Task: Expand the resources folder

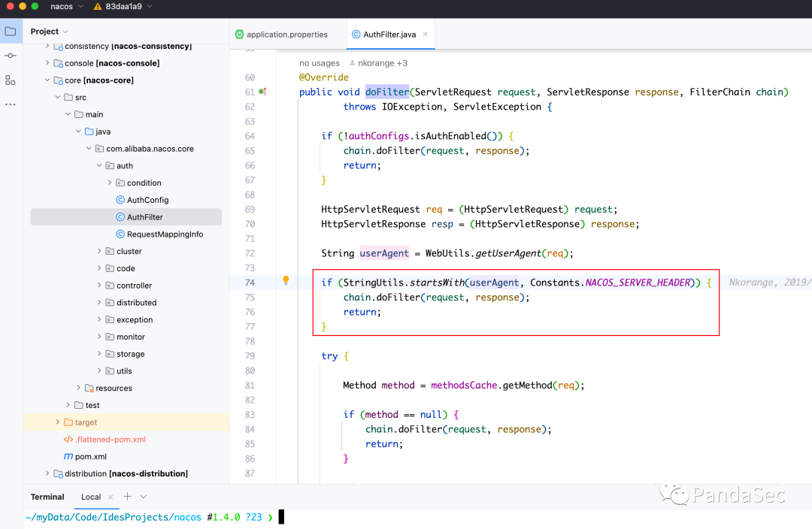Action: pos(78,388)
